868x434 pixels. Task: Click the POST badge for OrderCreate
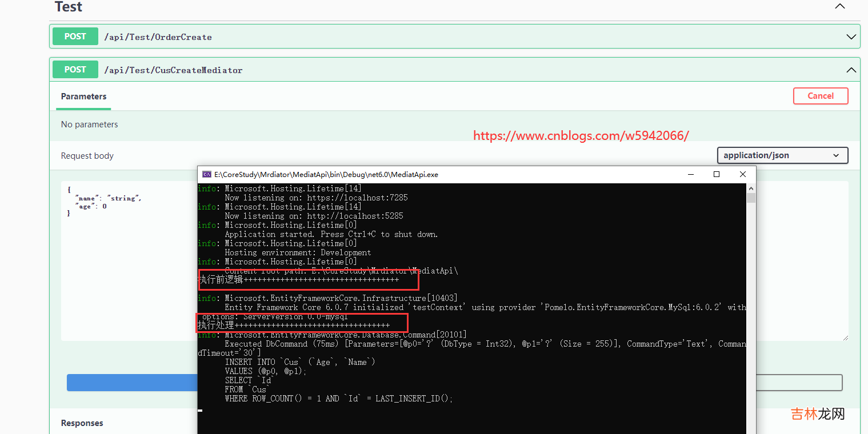tap(75, 37)
